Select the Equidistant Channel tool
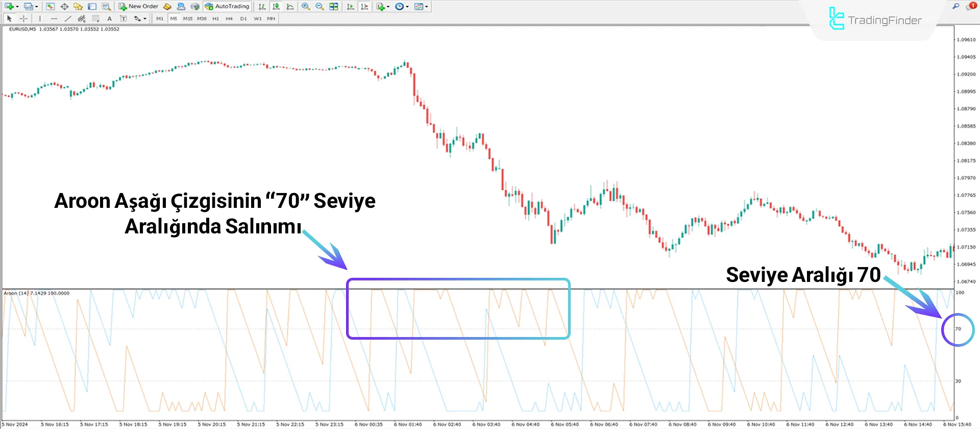Viewport: 980px width, 429px height. pos(81,18)
